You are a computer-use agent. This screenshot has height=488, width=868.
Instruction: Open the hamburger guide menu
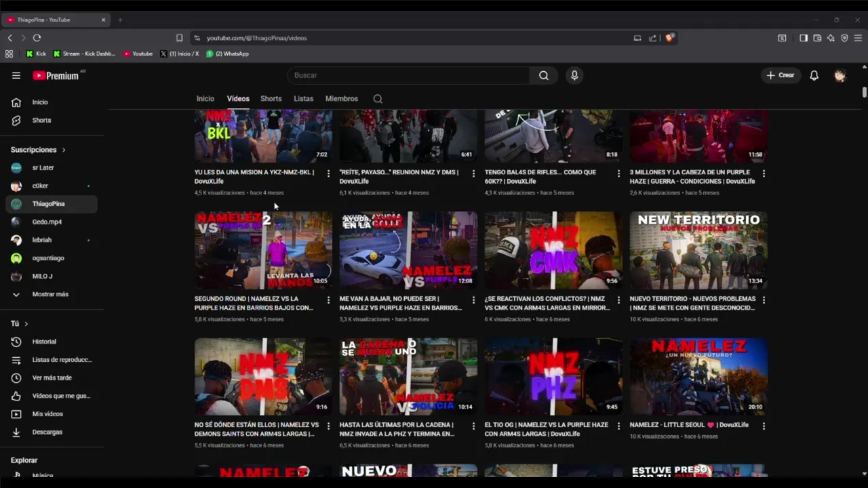pyautogui.click(x=16, y=75)
